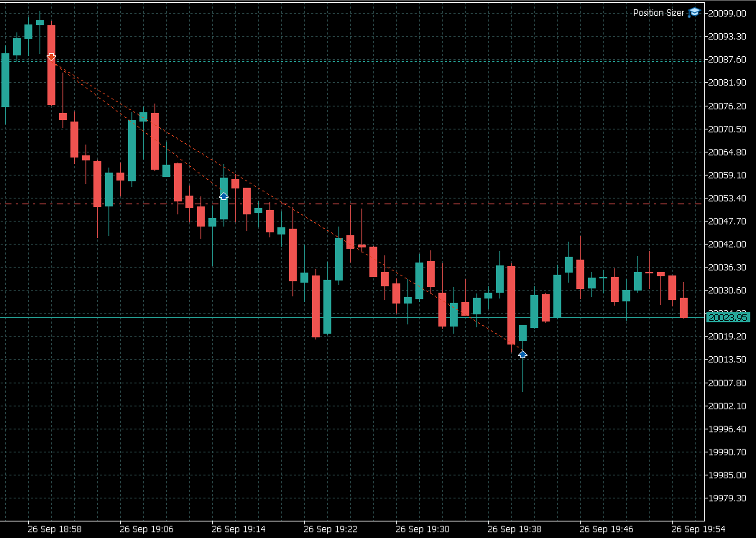The width and height of the screenshot is (756, 538).
Task: Click the 20019.20 price scale label
Action: pos(727,337)
